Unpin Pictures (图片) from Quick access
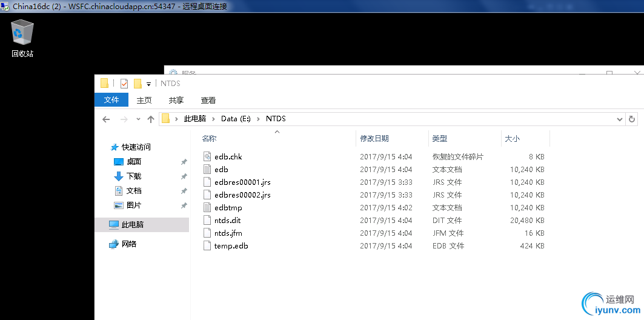 click(x=184, y=205)
